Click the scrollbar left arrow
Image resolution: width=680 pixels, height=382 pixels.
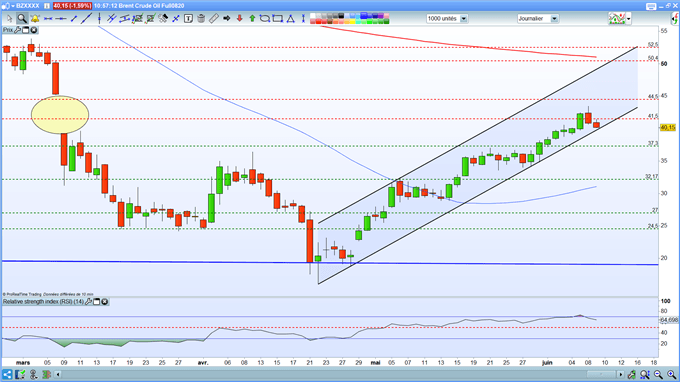tap(58, 374)
